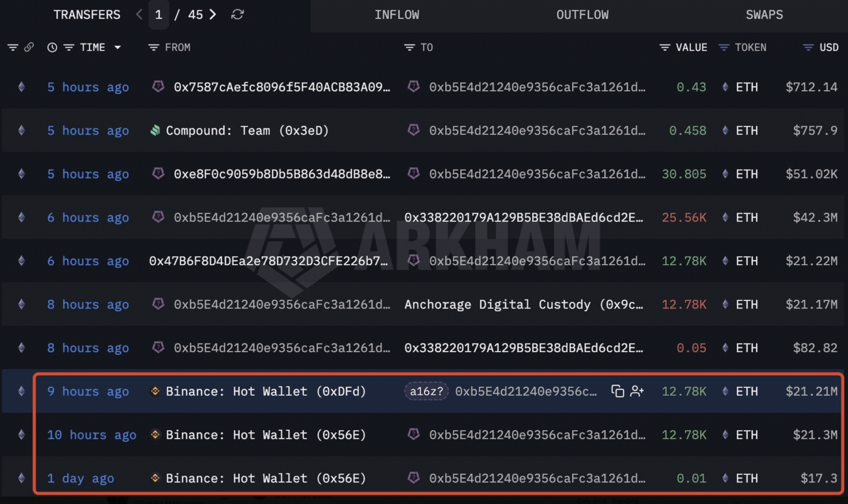Image resolution: width=848 pixels, height=504 pixels.
Task: Click Binance logo in 9 hours ago row
Action: click(155, 391)
